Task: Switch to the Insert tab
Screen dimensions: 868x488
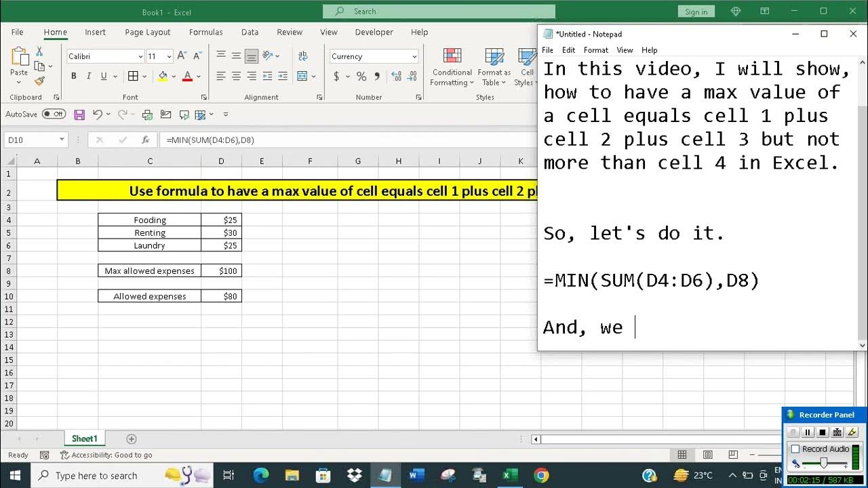Action: pos(95,32)
